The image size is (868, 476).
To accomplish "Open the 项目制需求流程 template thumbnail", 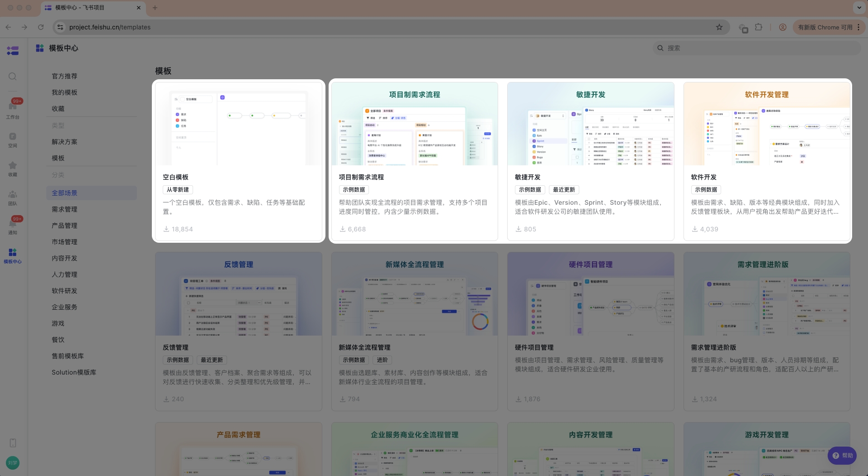I will [415, 124].
